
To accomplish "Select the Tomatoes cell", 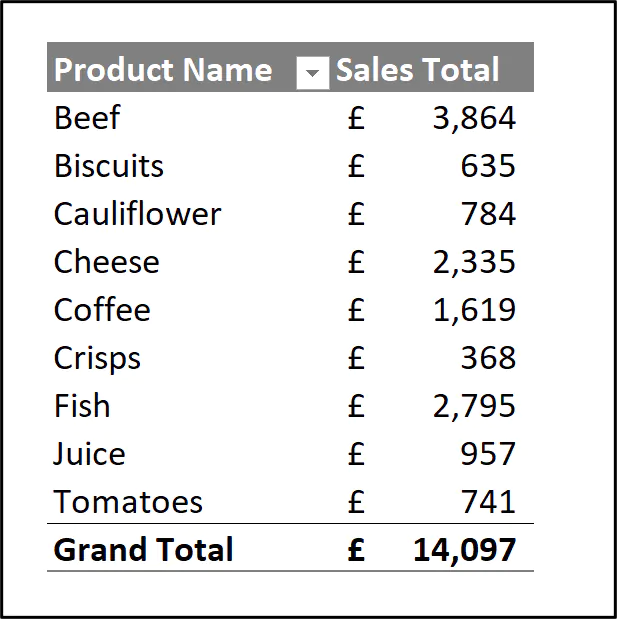I will (128, 502).
